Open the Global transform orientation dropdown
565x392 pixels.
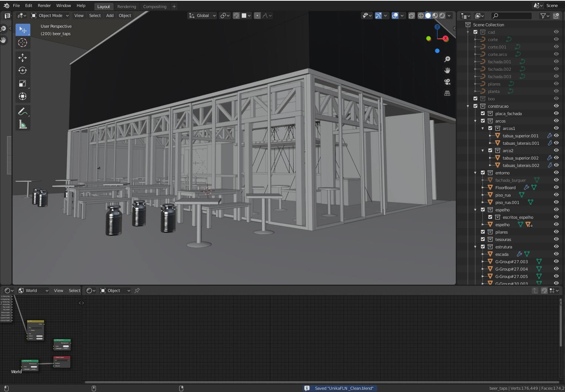coord(202,16)
